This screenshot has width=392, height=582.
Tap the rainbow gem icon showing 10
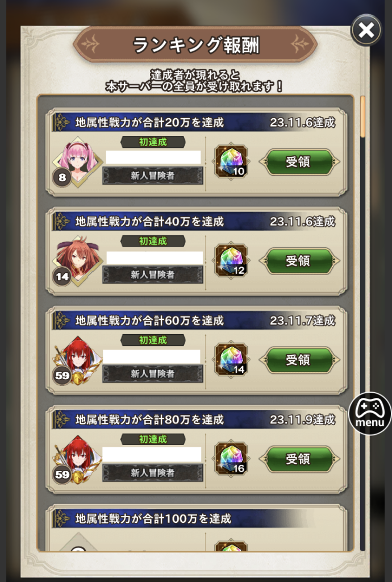[x=231, y=161]
